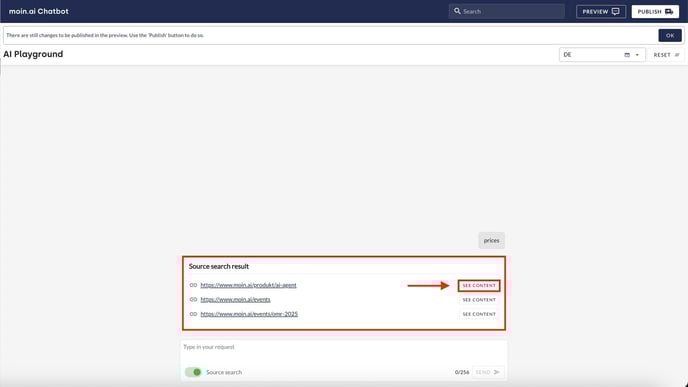The width and height of the screenshot is (688, 387).
Task: Click the send arrow icon
Action: click(x=497, y=372)
